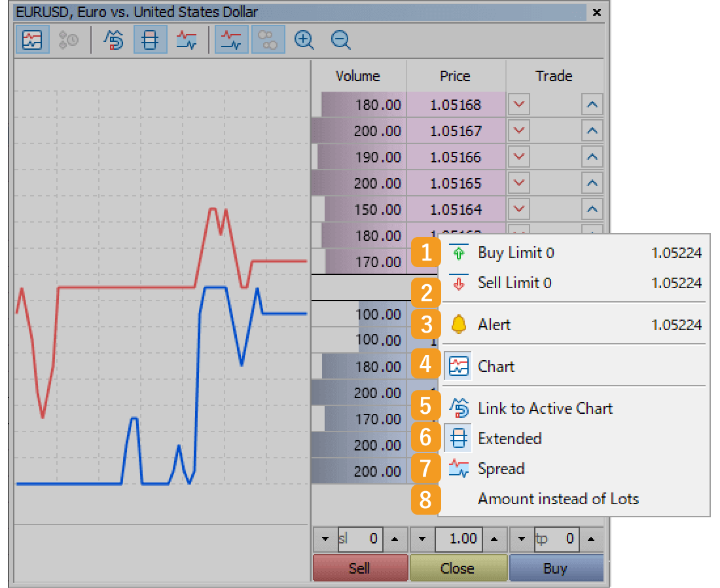Zoom out using the magnifier minus icon
Image resolution: width=720 pixels, height=588 pixels.
[x=340, y=39]
